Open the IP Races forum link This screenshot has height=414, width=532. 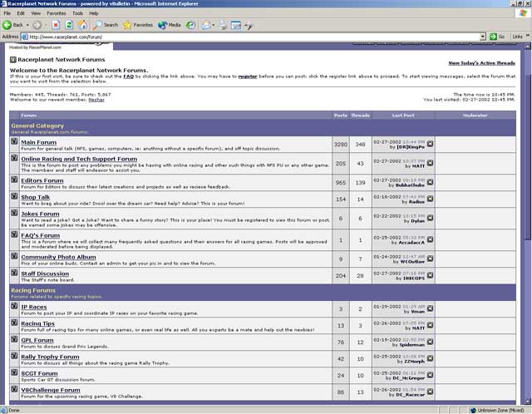point(34,307)
